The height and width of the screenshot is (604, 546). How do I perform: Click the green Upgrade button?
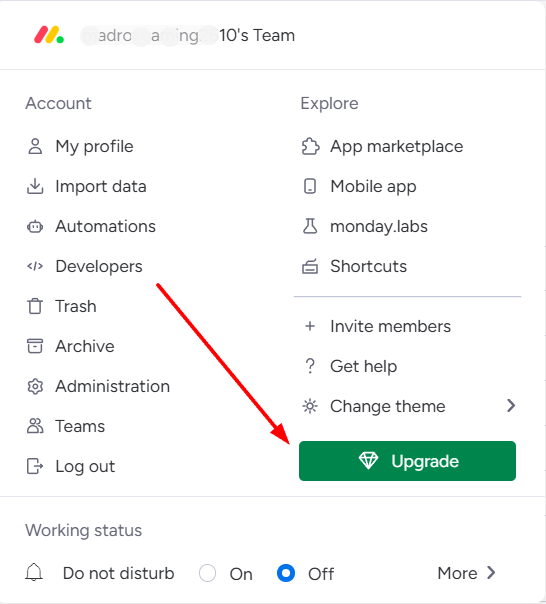tap(407, 461)
